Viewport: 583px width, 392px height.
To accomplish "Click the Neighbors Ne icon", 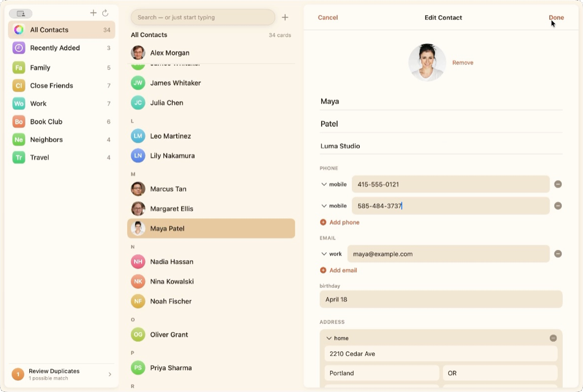I will pos(19,140).
